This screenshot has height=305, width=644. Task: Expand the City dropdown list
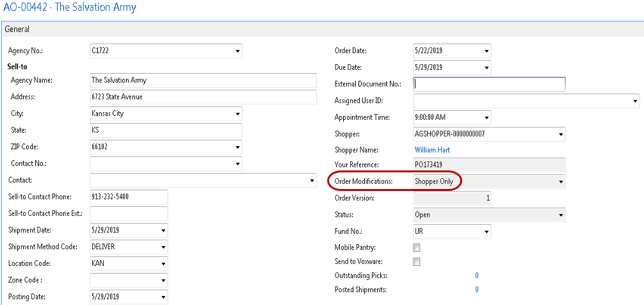tap(237, 114)
